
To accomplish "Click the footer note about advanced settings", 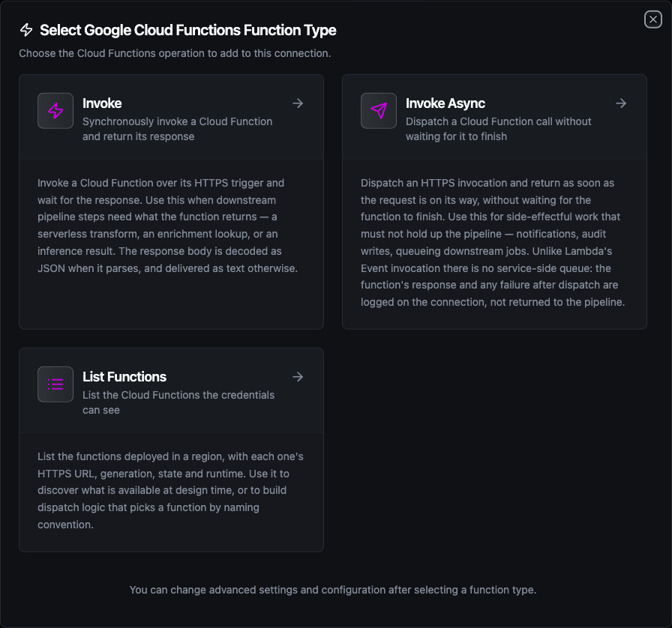I will (x=333, y=590).
